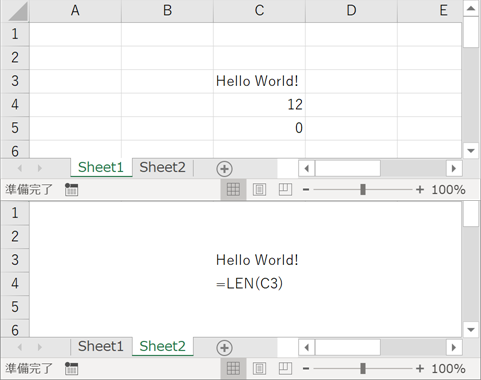Select Sheet2 tab in top window
Screen dimensions: 481x380
coord(162,167)
